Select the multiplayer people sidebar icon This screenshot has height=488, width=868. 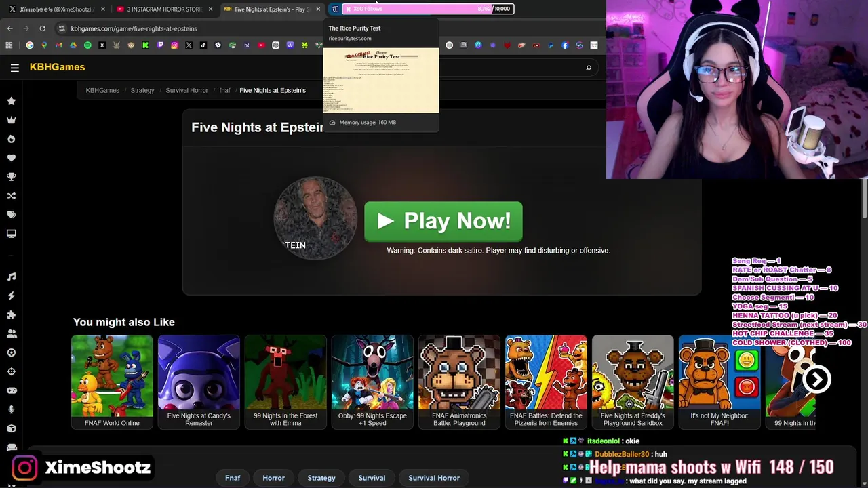(12, 333)
